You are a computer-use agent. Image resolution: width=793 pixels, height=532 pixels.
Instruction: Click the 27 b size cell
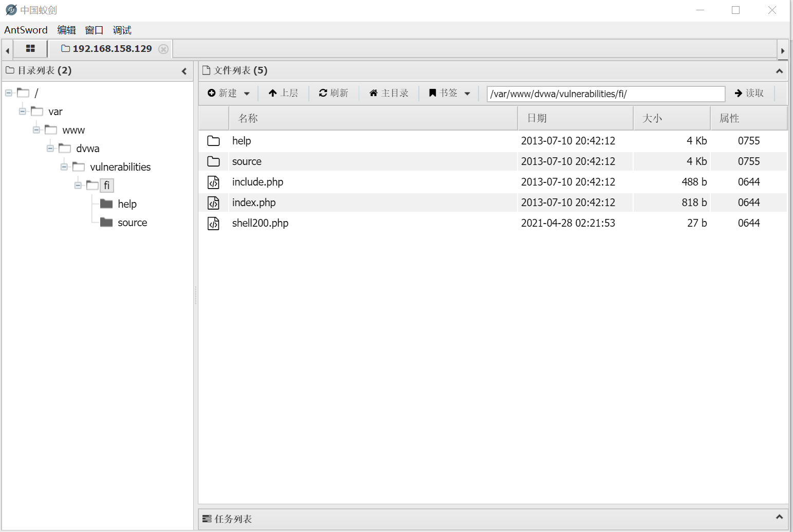pos(697,223)
